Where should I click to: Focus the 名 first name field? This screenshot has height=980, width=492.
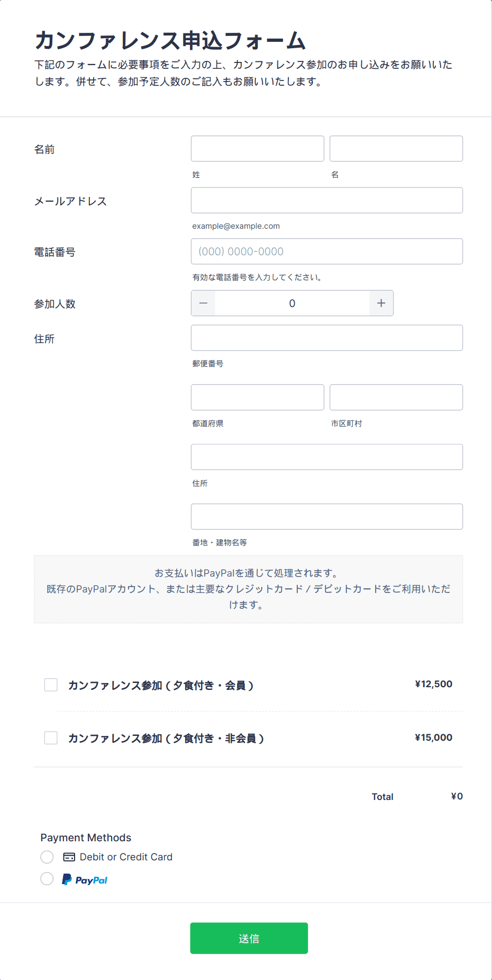pos(396,149)
